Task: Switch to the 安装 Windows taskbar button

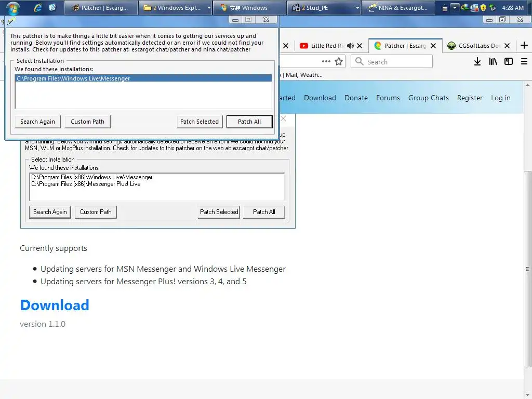Action: tap(249, 8)
